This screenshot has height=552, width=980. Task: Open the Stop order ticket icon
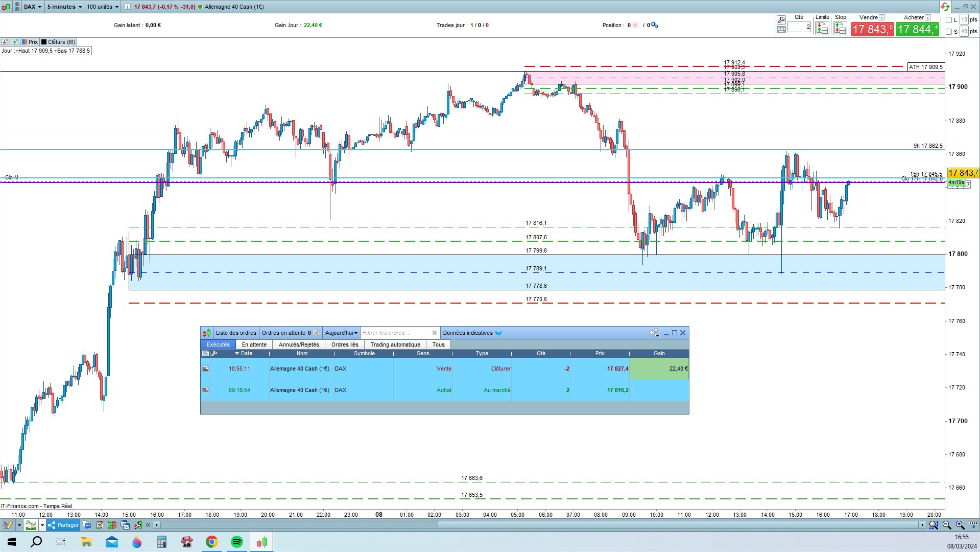tap(840, 29)
